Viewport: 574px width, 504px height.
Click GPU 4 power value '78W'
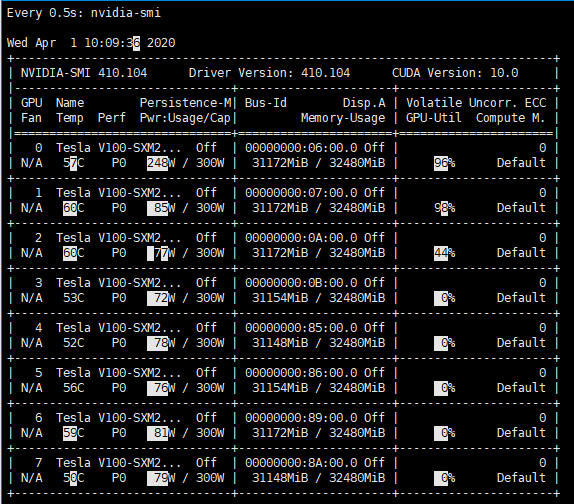coord(164,343)
